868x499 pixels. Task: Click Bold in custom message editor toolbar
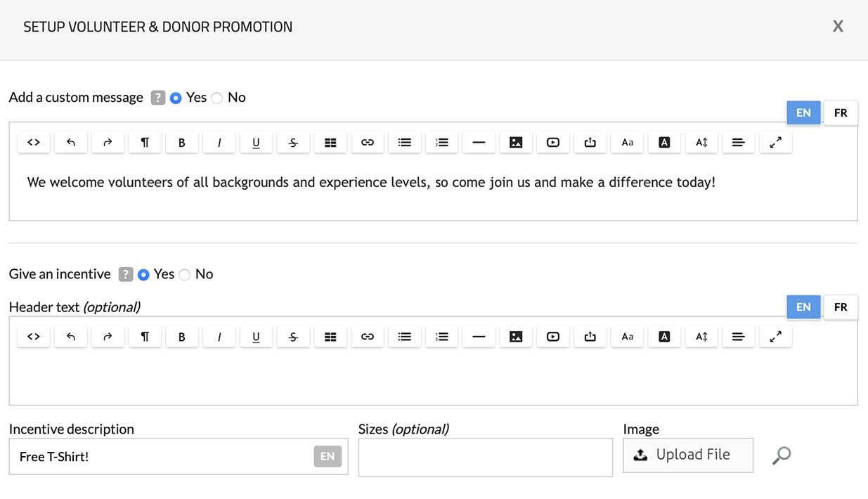click(181, 143)
